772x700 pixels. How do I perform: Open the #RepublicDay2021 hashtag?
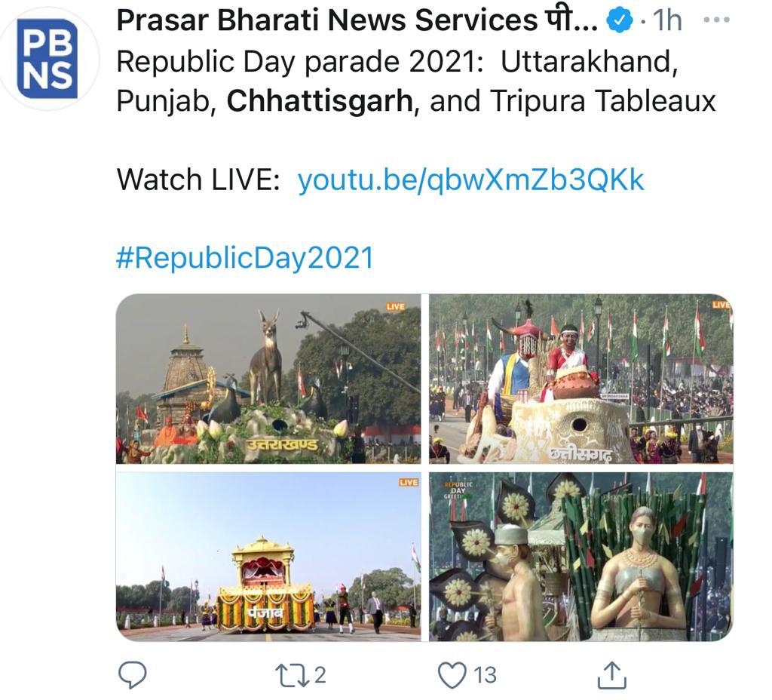(245, 258)
